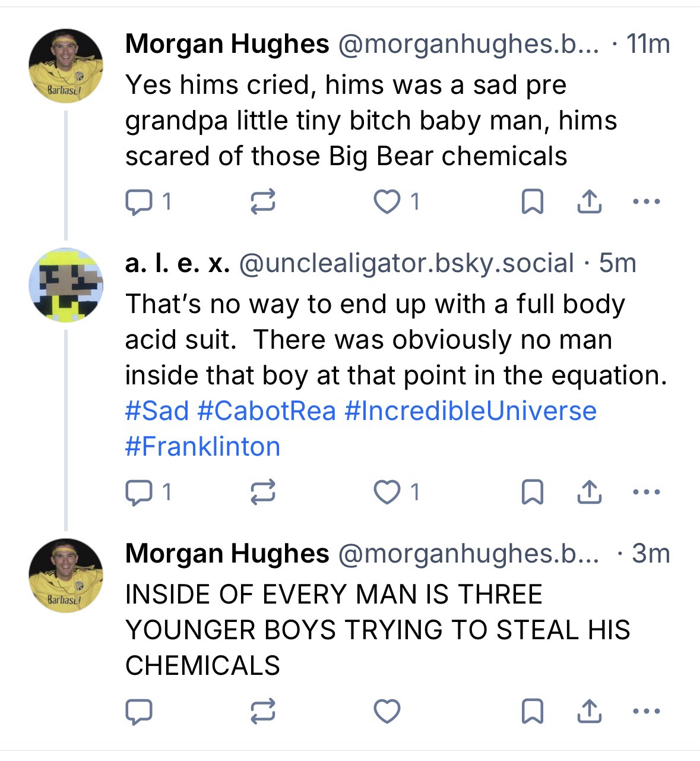Share the 'Yes hims cried' post
This screenshot has height=761, width=700.
point(590,202)
